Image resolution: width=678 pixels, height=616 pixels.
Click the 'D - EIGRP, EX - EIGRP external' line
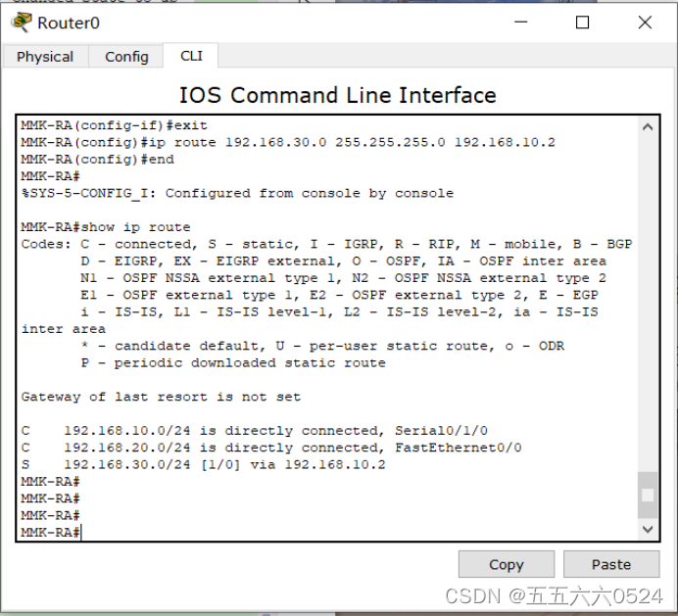343,261
